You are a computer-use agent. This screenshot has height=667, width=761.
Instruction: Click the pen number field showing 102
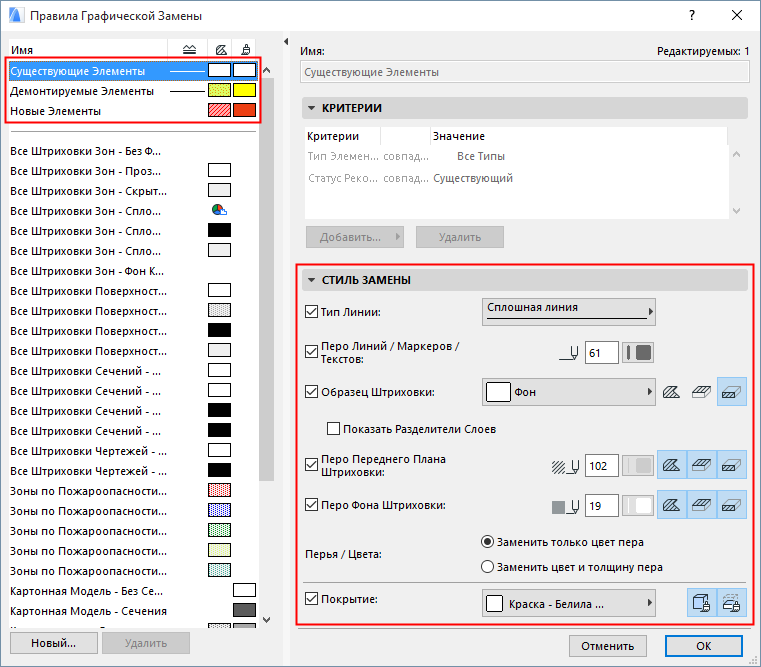602,466
